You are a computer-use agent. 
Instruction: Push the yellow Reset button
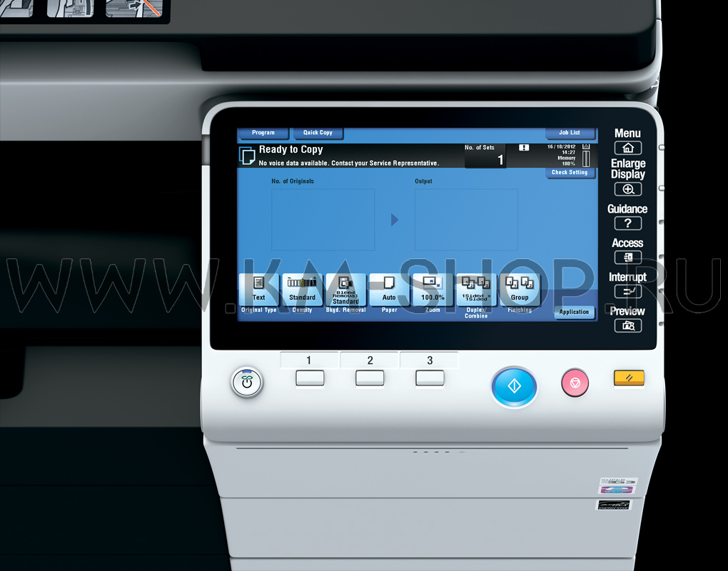629,378
